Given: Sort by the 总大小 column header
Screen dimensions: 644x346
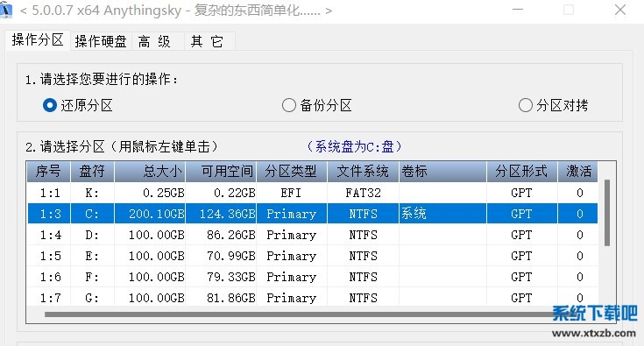Looking at the screenshot, I should pos(150,171).
